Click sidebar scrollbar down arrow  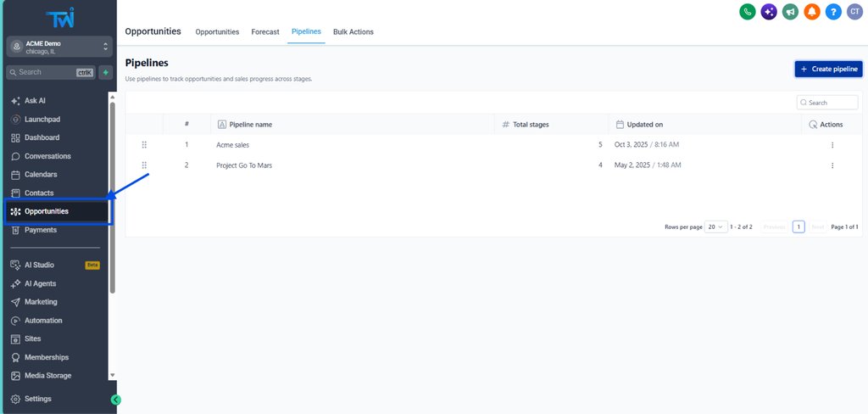113,375
